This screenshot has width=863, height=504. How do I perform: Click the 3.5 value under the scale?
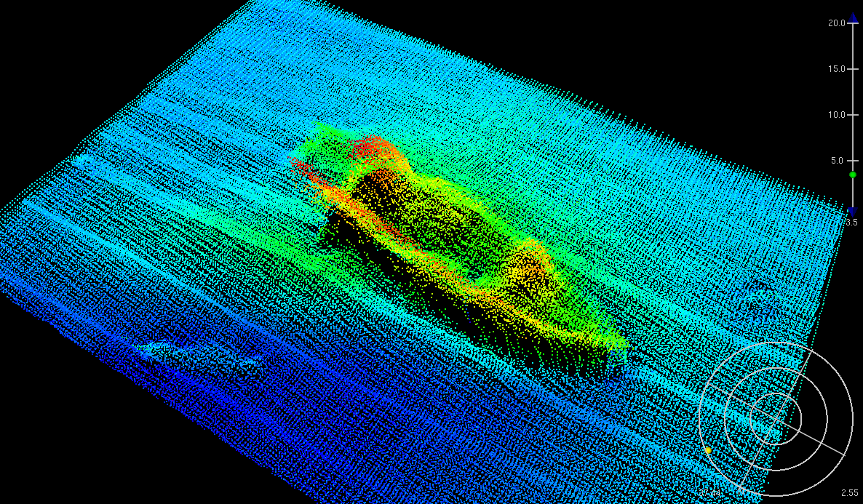coord(851,223)
